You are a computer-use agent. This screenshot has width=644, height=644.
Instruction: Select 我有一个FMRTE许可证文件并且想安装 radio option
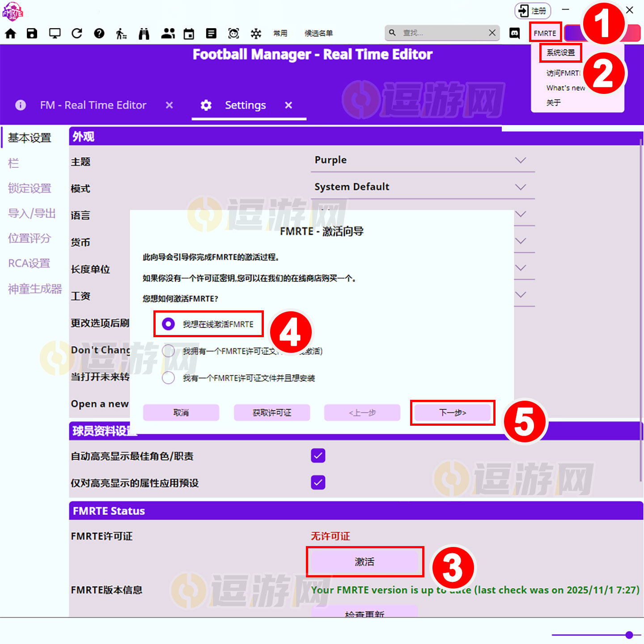pos(168,378)
